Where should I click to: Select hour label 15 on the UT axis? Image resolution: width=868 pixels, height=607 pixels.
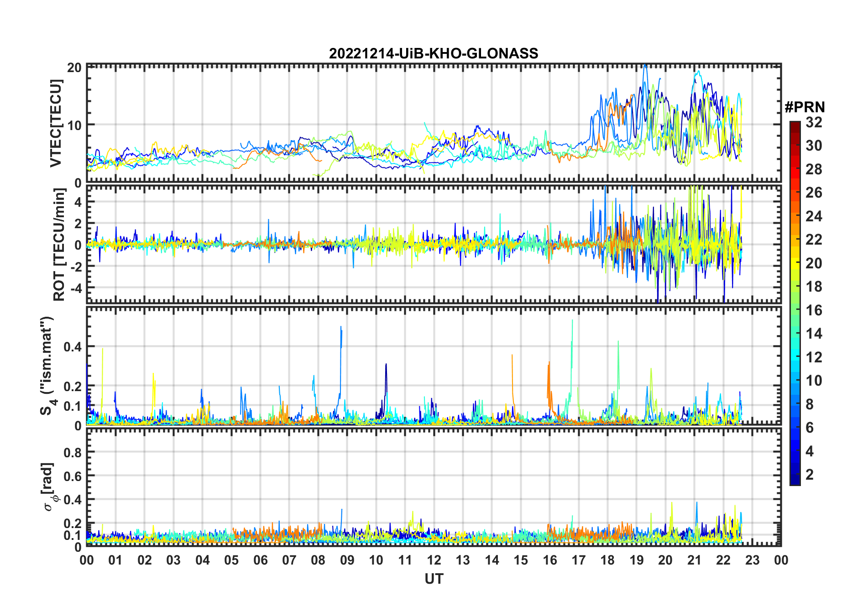click(x=521, y=560)
